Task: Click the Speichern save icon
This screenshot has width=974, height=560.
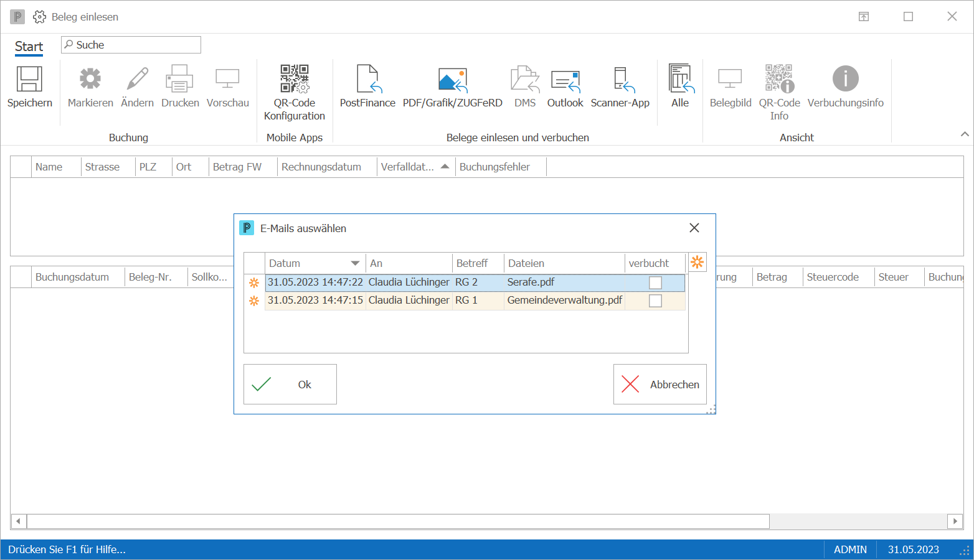Action: pyautogui.click(x=29, y=79)
